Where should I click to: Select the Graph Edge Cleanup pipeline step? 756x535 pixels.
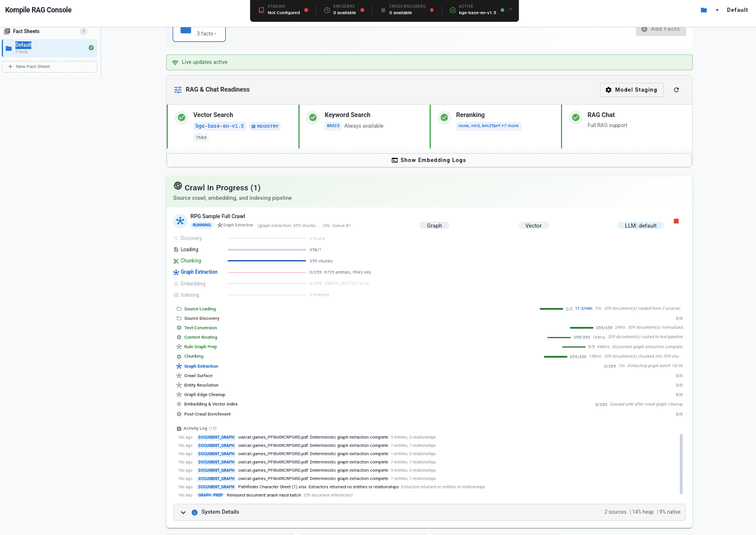coord(429,394)
